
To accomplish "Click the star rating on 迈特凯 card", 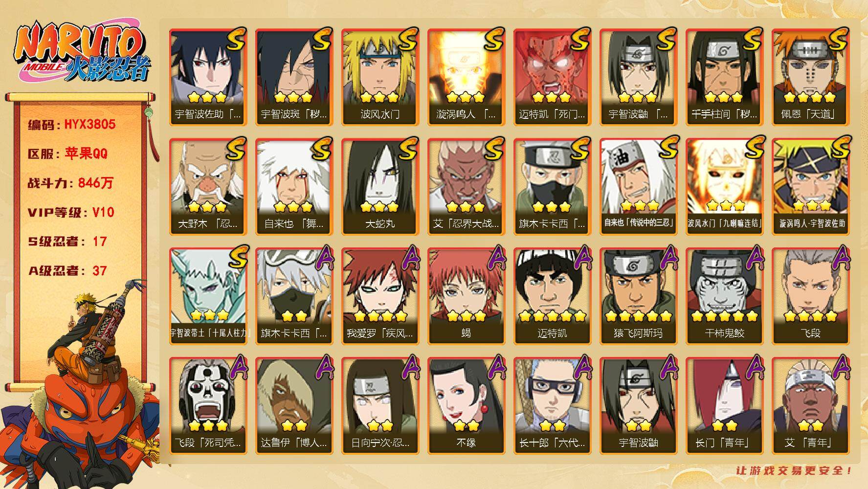I will pos(552,316).
